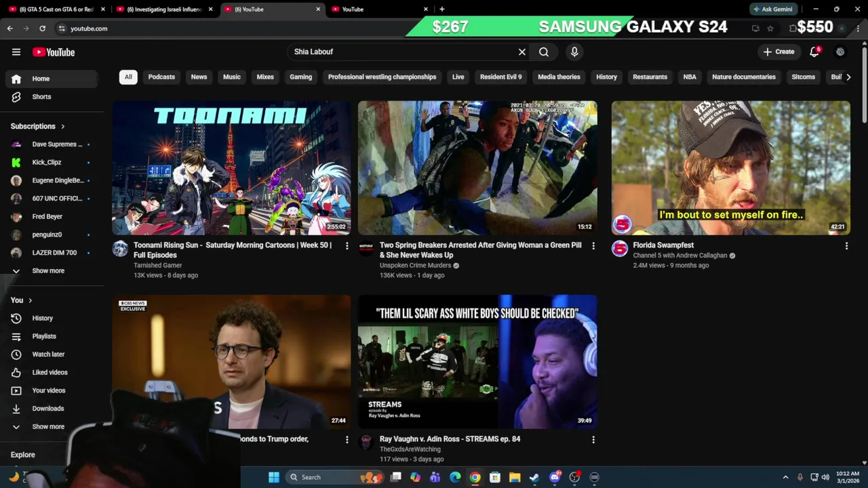Click Ask Gemini button
The width and height of the screenshot is (868, 488).
coord(773,9)
